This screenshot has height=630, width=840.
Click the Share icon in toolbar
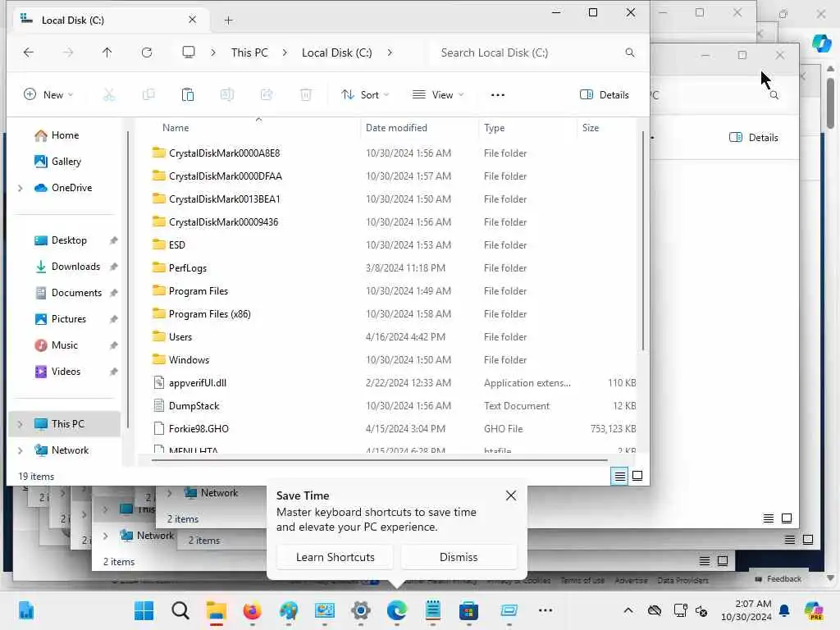point(267,95)
